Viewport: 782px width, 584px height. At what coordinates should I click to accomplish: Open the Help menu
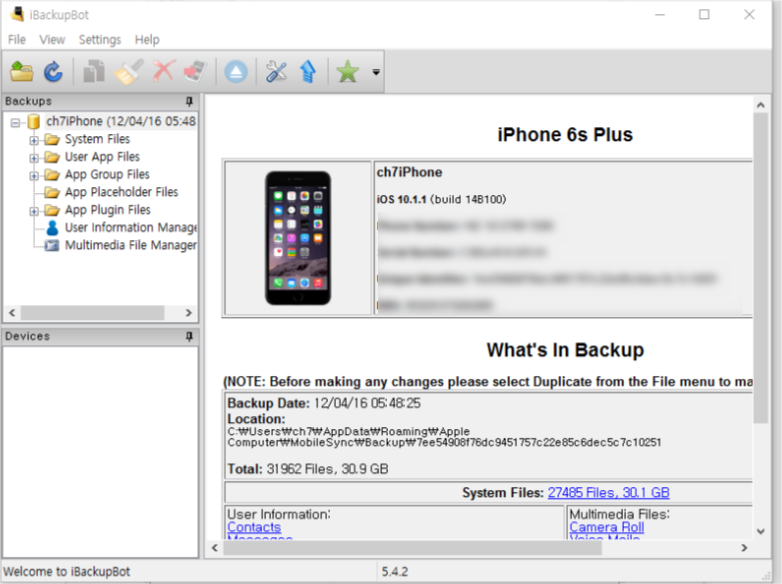pos(147,39)
